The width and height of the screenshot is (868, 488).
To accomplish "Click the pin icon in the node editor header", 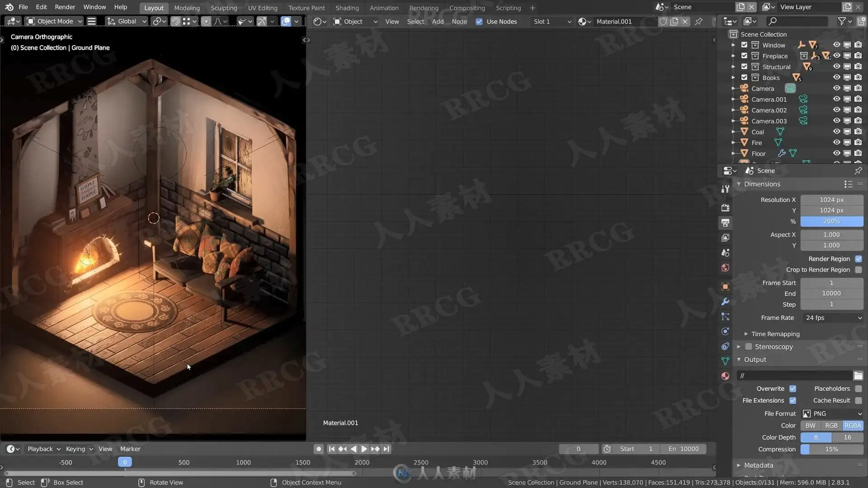I will 698,21.
